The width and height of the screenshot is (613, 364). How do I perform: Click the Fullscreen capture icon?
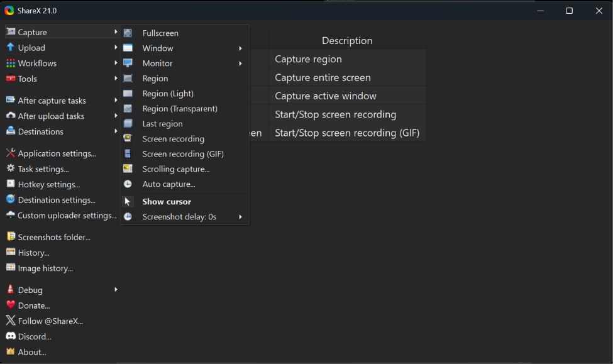(x=128, y=33)
